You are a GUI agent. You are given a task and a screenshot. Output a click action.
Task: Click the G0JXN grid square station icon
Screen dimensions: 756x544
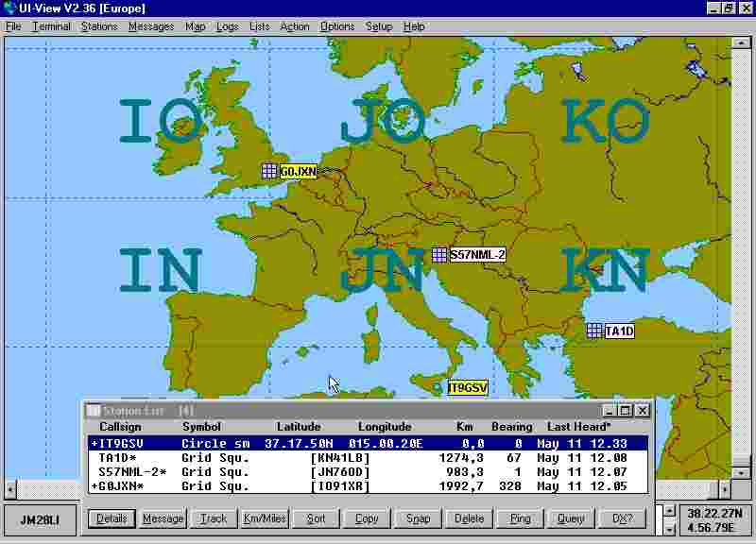(269, 171)
